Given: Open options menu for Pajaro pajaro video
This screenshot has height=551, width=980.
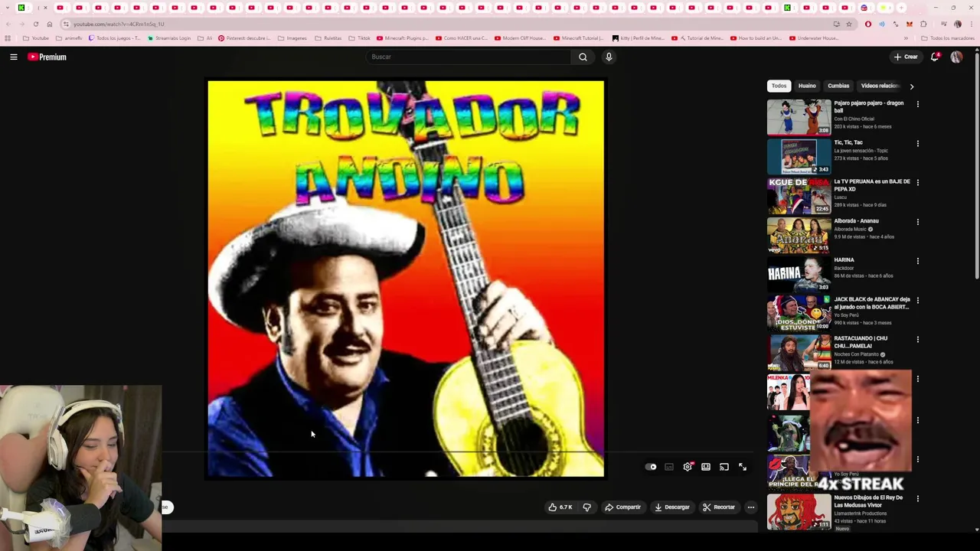Looking at the screenshot, I should click(x=917, y=104).
